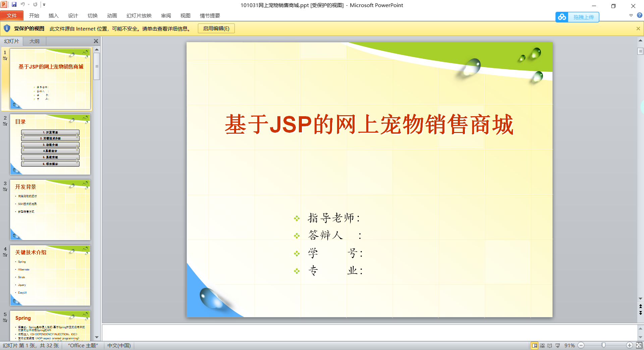The width and height of the screenshot is (644, 350).
Task: Switch to the 设计 ribbon tab
Action: tap(73, 16)
